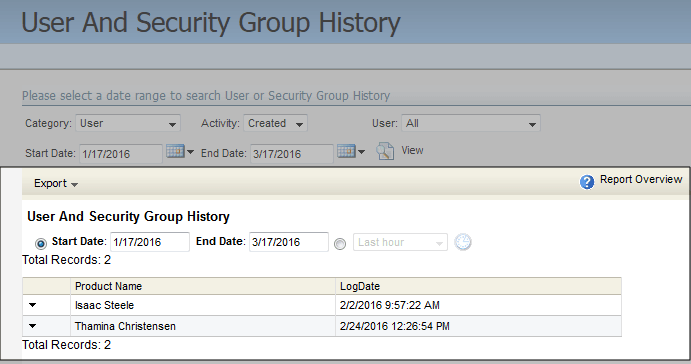Viewport: 691px width, 364px height.
Task: Click report End Date input 3/17/2016
Action: coord(289,242)
